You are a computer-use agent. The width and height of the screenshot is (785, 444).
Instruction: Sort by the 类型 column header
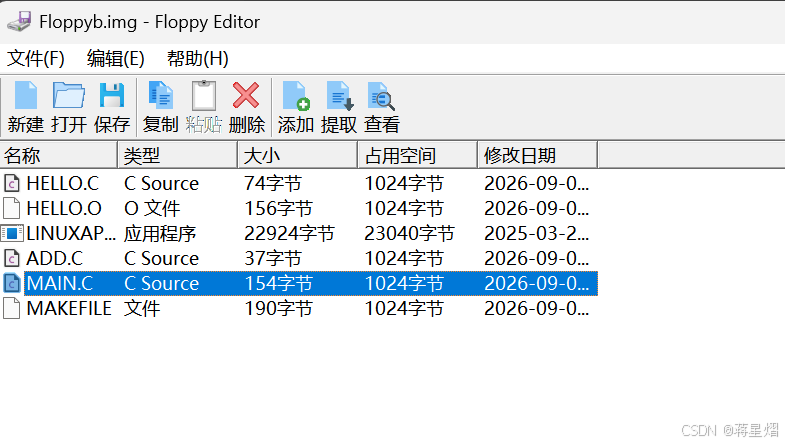pos(178,155)
